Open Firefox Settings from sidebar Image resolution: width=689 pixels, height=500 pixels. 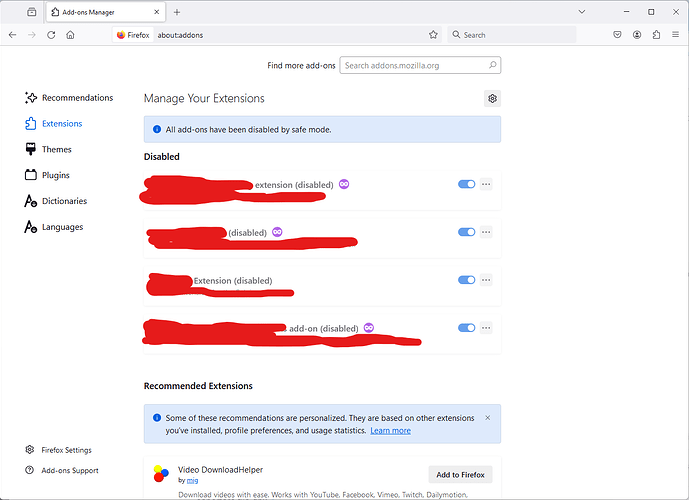coord(58,450)
